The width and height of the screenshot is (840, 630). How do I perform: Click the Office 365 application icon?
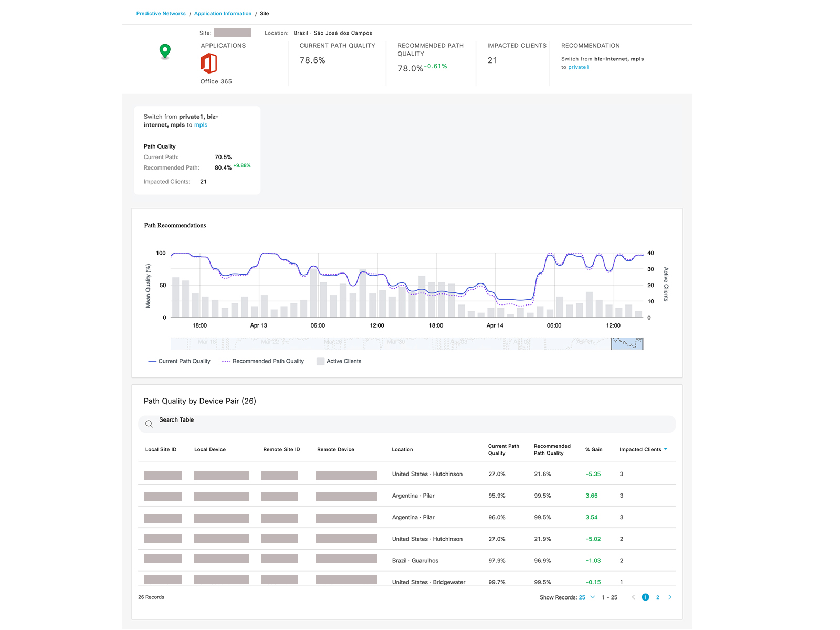point(209,64)
